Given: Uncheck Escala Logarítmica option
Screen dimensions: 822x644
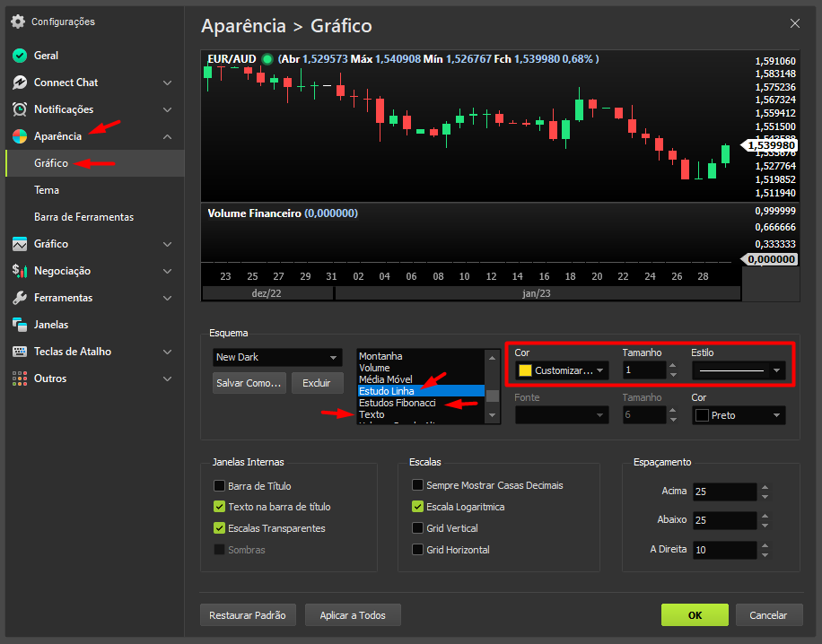Looking at the screenshot, I should pos(417,507).
